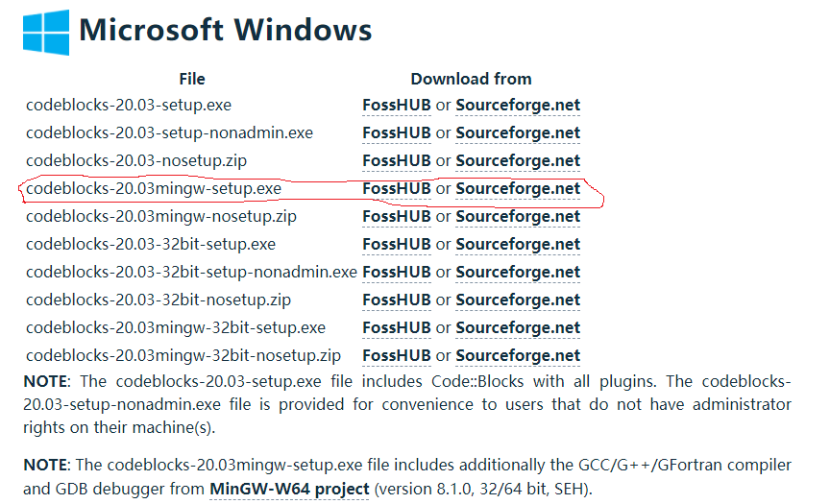Viewport: 830px width, 504px height.
Task: Open Sourceforge.net link for codeblocks-20.03-setup.exe
Action: [518, 105]
